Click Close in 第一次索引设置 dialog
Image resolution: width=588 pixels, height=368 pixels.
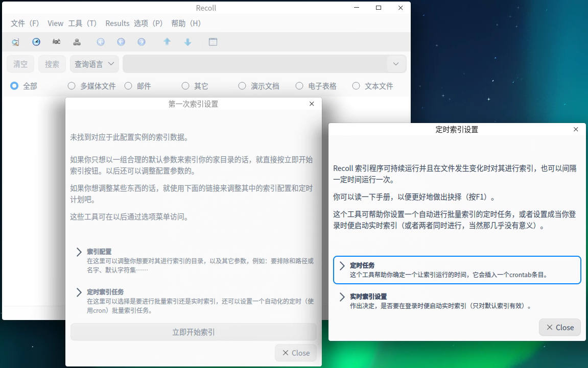coord(296,353)
